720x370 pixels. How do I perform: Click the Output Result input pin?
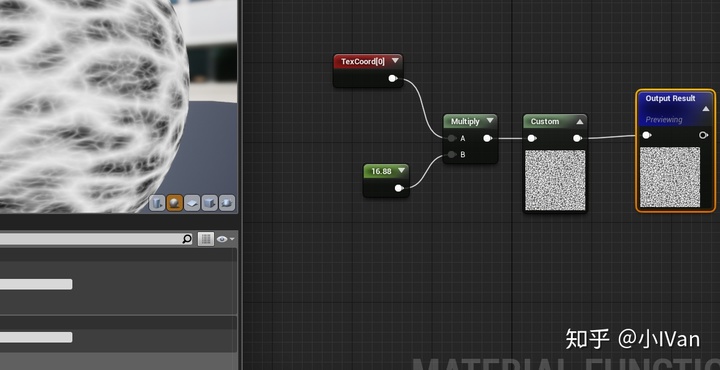click(x=647, y=135)
